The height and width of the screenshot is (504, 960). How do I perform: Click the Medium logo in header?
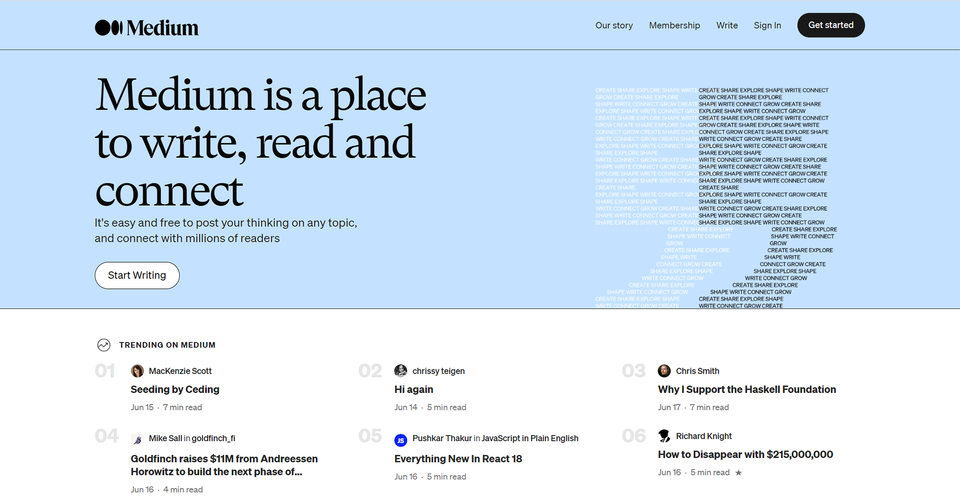click(x=146, y=28)
